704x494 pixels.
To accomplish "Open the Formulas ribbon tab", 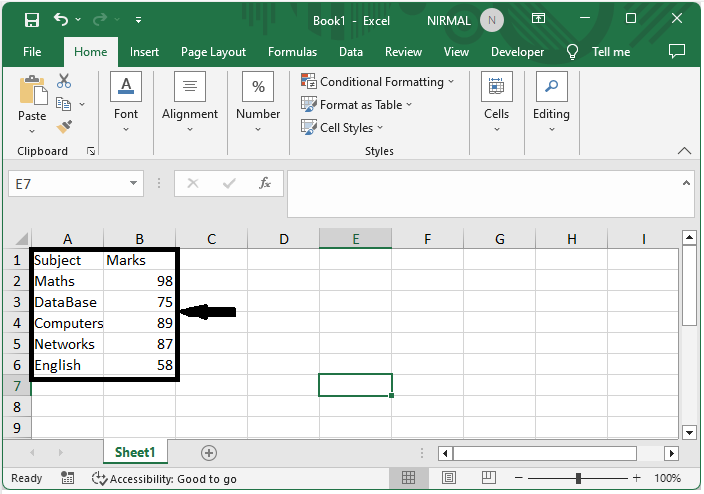I will (x=292, y=52).
